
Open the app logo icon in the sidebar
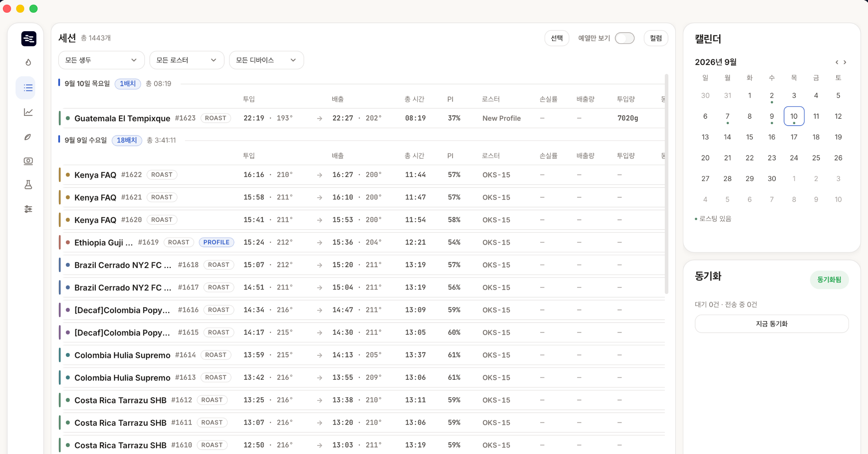point(29,38)
